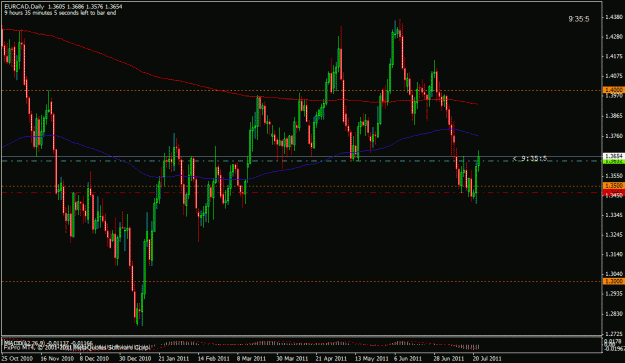Click the 21 Jan 2011 date label

tap(173, 358)
